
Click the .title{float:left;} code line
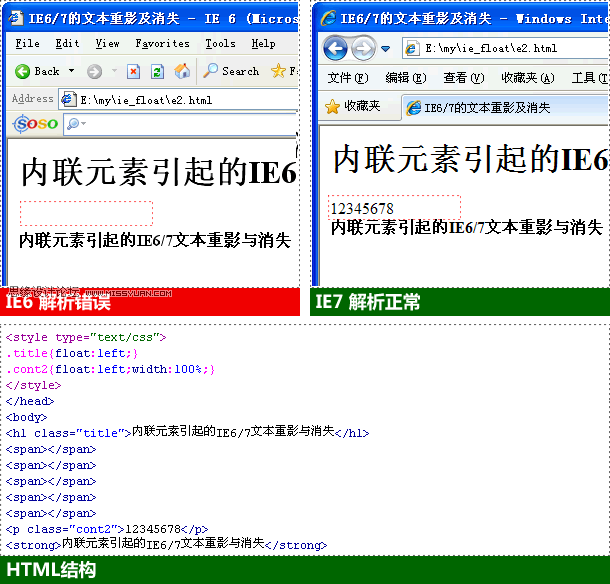coord(72,353)
